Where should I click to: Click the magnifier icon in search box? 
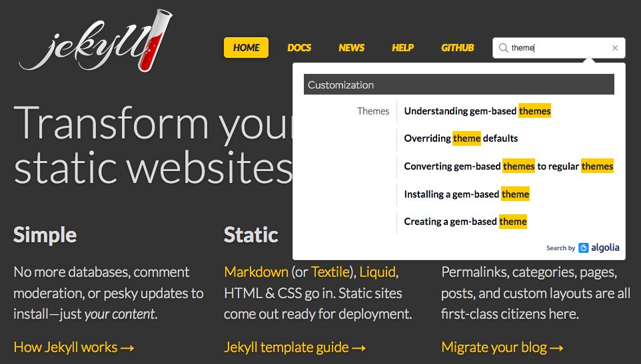click(503, 48)
